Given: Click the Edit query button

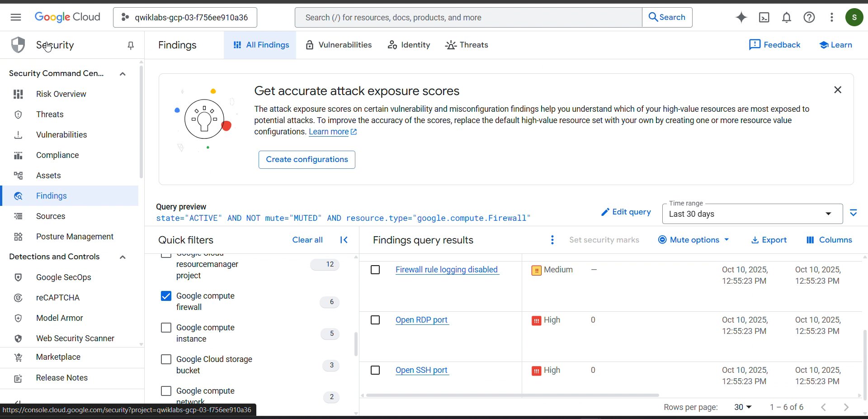Looking at the screenshot, I should (x=626, y=212).
